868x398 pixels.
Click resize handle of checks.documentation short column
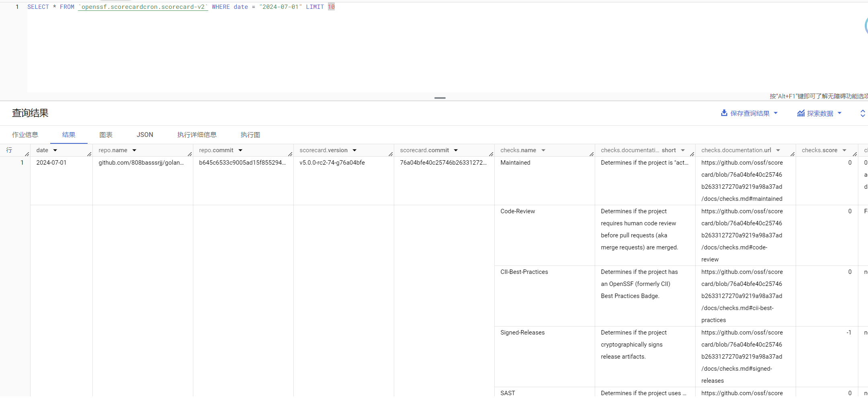(692, 154)
